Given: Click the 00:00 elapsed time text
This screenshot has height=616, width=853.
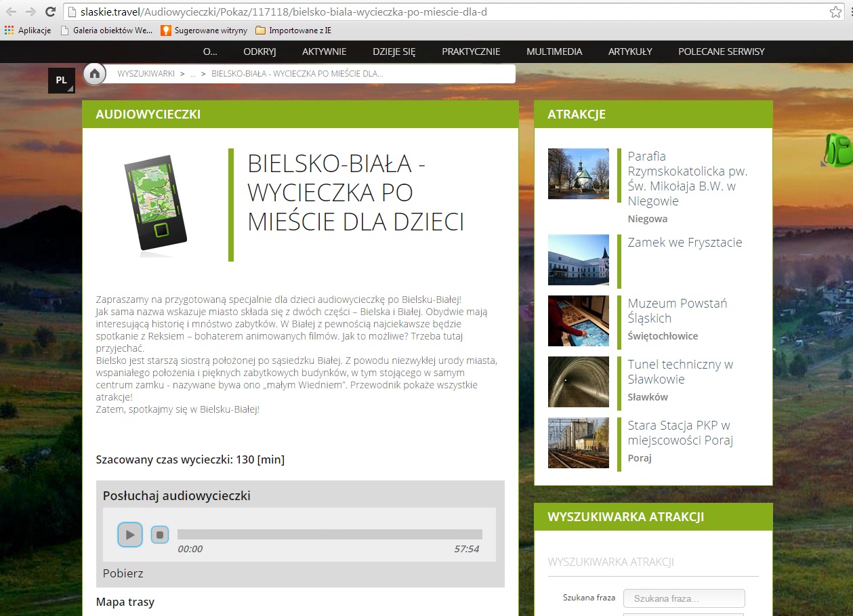Looking at the screenshot, I should [190, 549].
